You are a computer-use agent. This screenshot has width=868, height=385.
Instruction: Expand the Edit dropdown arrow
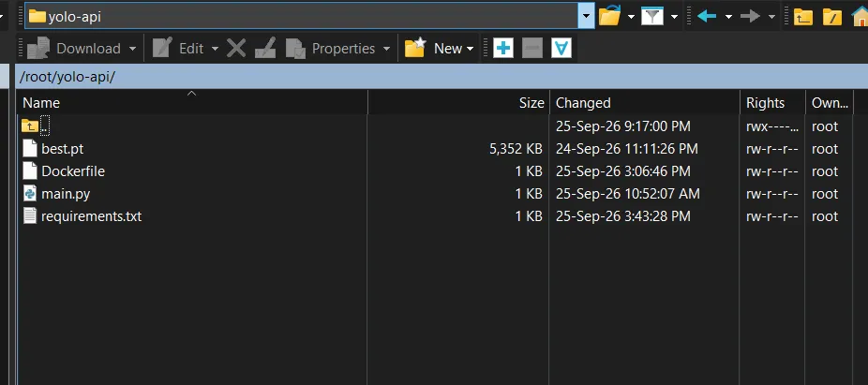(x=215, y=49)
